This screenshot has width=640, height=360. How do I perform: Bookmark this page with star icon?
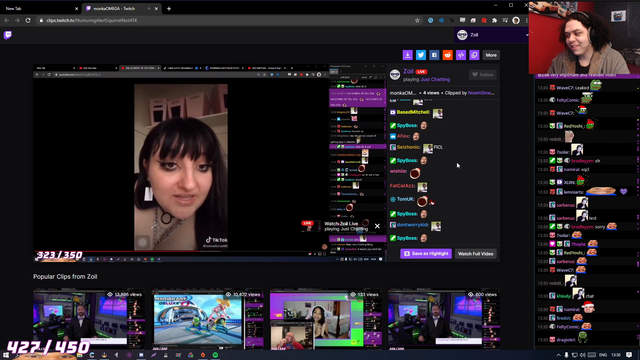[x=417, y=20]
